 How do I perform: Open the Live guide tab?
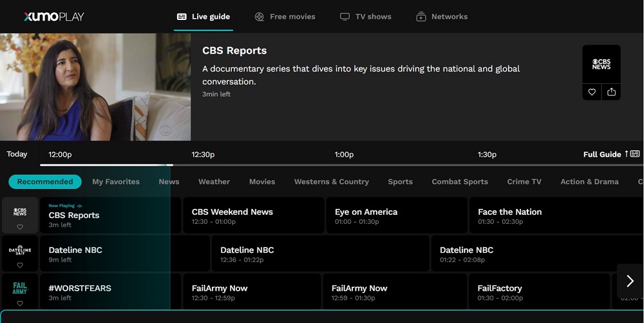pyautogui.click(x=204, y=17)
